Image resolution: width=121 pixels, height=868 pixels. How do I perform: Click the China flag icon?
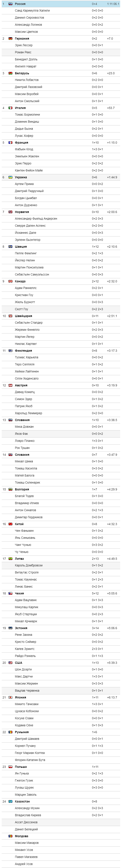tap(10, 524)
